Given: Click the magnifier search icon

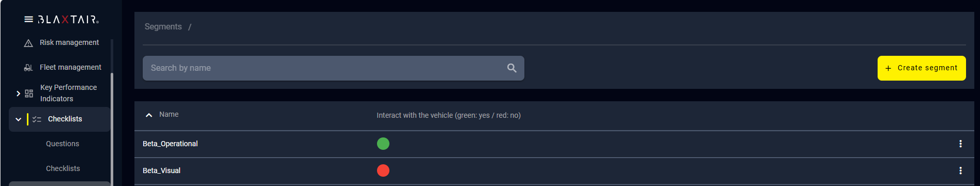Looking at the screenshot, I should pyautogui.click(x=512, y=68).
